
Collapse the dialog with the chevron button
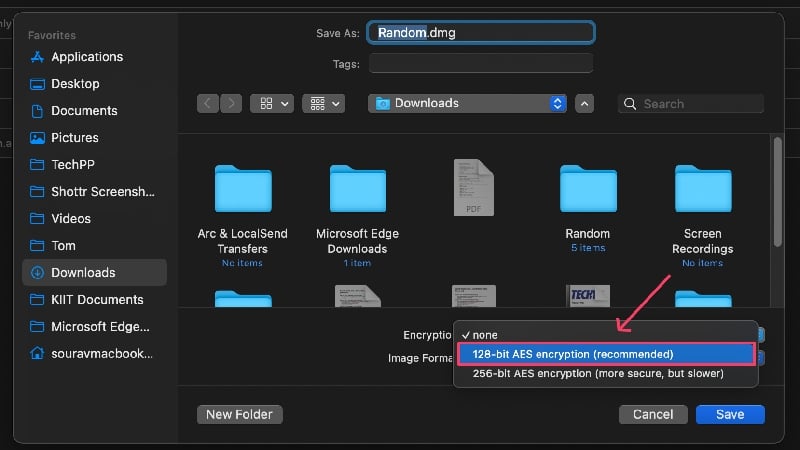[x=585, y=104]
